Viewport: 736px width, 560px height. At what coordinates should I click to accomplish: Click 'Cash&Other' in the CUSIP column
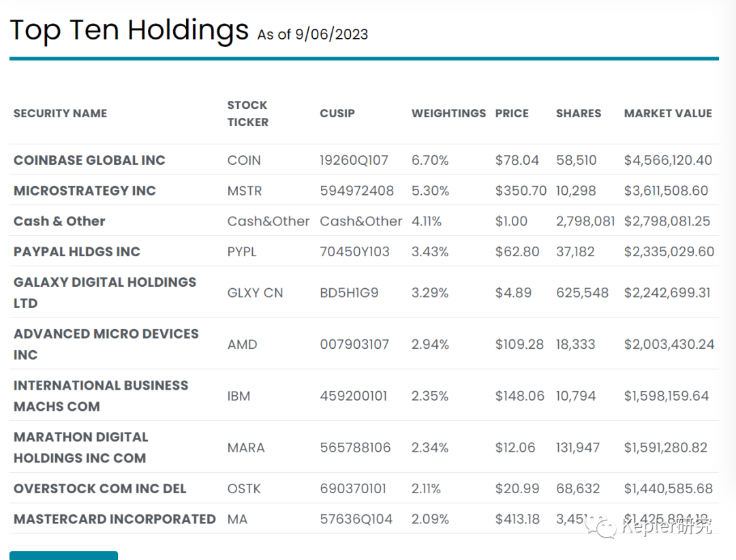tap(361, 221)
